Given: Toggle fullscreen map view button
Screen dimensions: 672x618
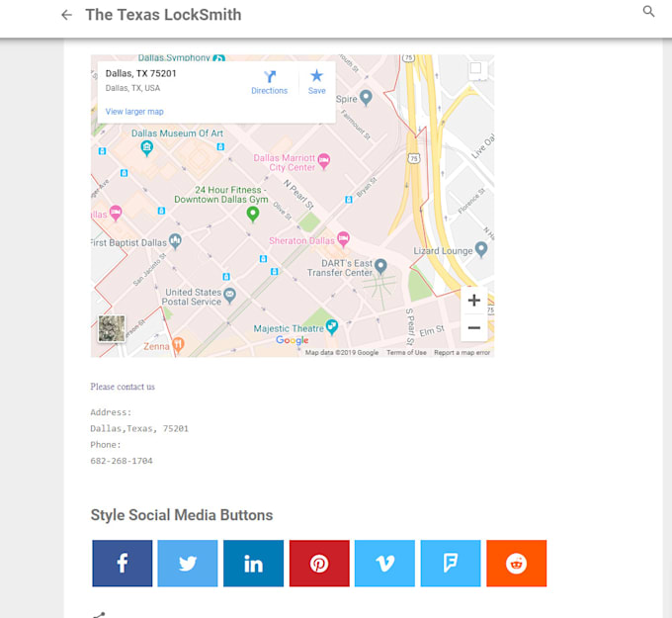Looking at the screenshot, I should (475, 68).
